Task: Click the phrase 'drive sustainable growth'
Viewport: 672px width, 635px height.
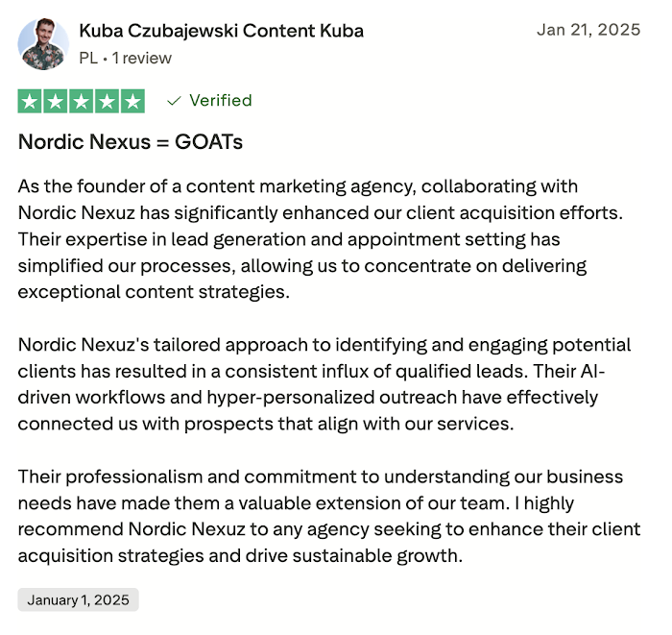Action: pos(351,556)
